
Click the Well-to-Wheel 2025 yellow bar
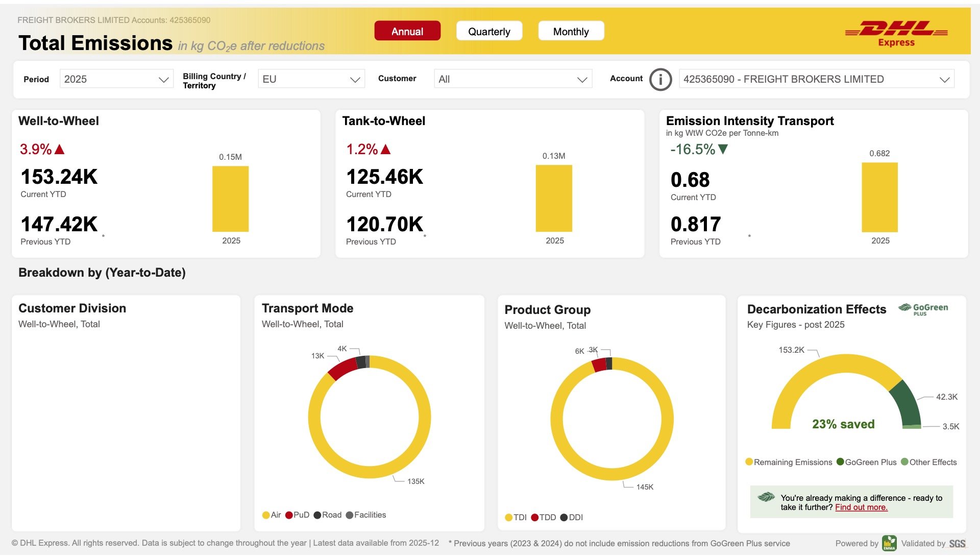[230, 199]
